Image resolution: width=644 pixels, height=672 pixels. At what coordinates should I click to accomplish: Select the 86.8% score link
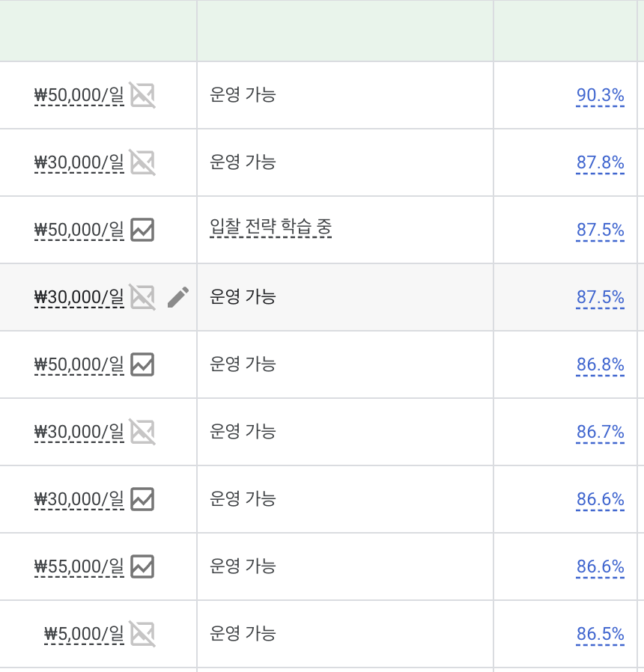pos(601,364)
